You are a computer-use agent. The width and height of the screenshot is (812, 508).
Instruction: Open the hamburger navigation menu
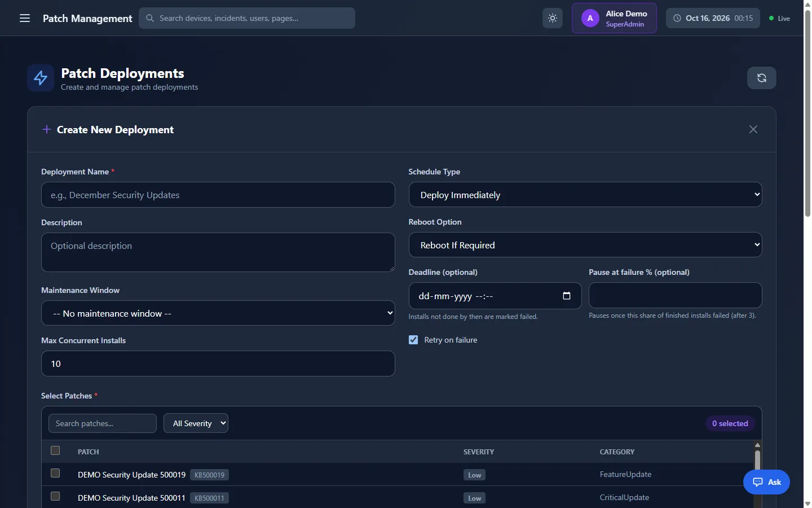(25, 18)
